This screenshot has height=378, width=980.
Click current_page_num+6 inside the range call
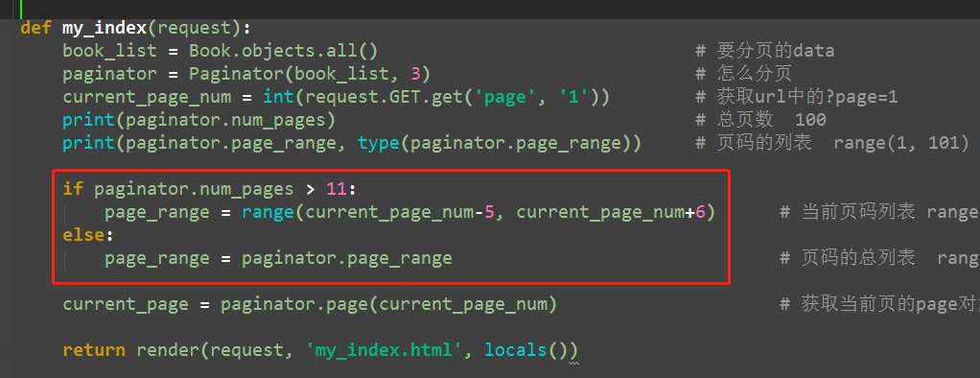pyautogui.click(x=611, y=212)
